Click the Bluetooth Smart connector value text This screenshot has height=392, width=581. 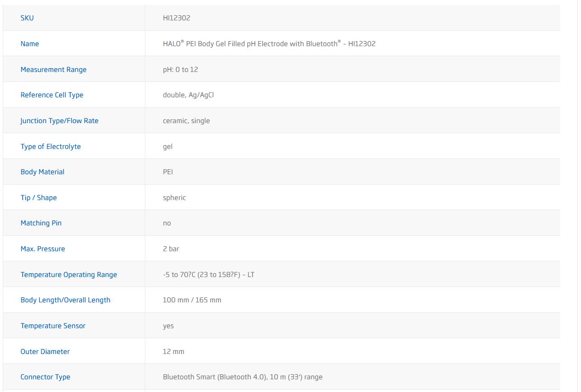click(243, 377)
